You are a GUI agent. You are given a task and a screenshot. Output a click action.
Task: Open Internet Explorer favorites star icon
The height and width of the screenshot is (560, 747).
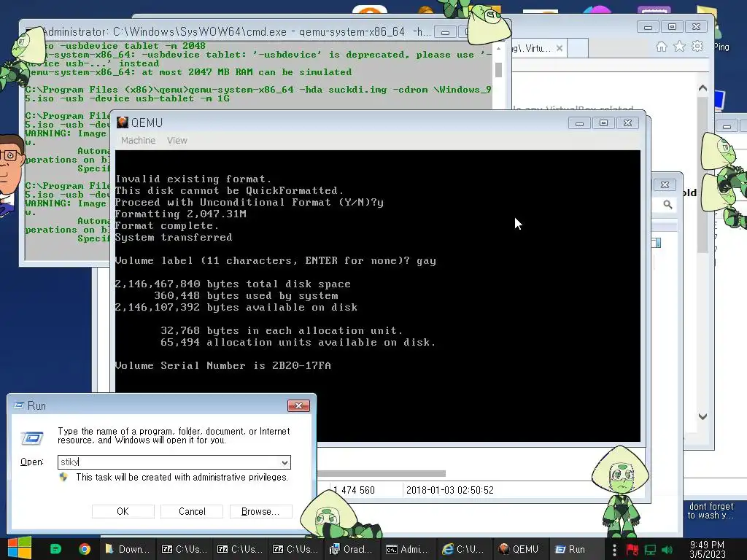point(679,46)
